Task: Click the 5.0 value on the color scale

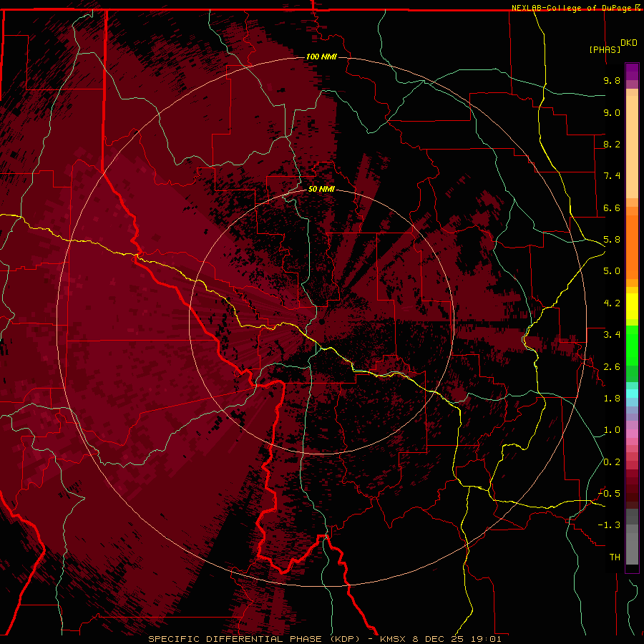Action: [612, 271]
